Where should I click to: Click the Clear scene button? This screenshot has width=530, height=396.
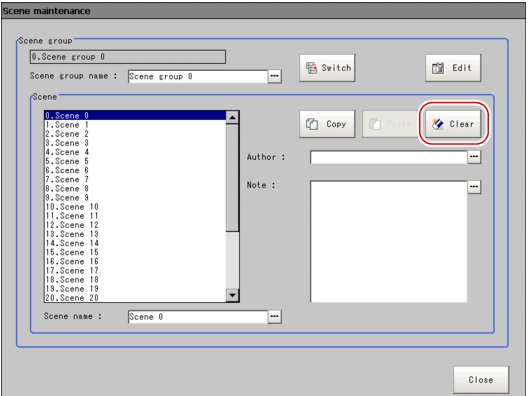453,124
